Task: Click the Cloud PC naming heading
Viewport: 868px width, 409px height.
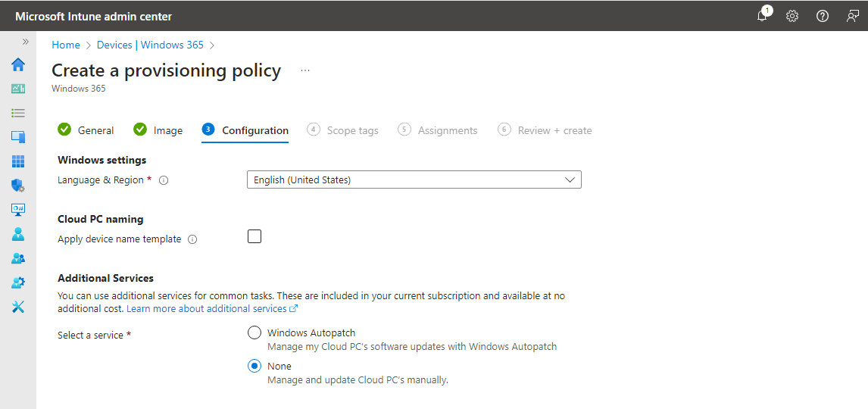Action: pyautogui.click(x=101, y=219)
